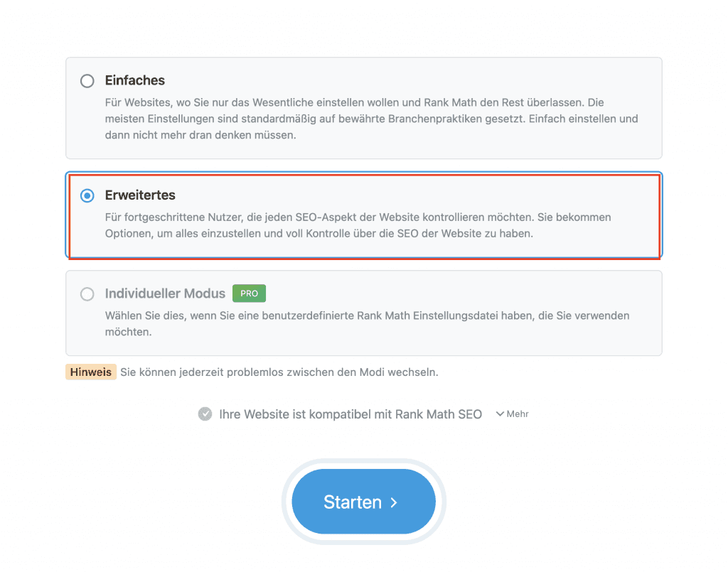Screen dimensions: 728x572
Task: Click the note about switching modes
Action: (279, 372)
